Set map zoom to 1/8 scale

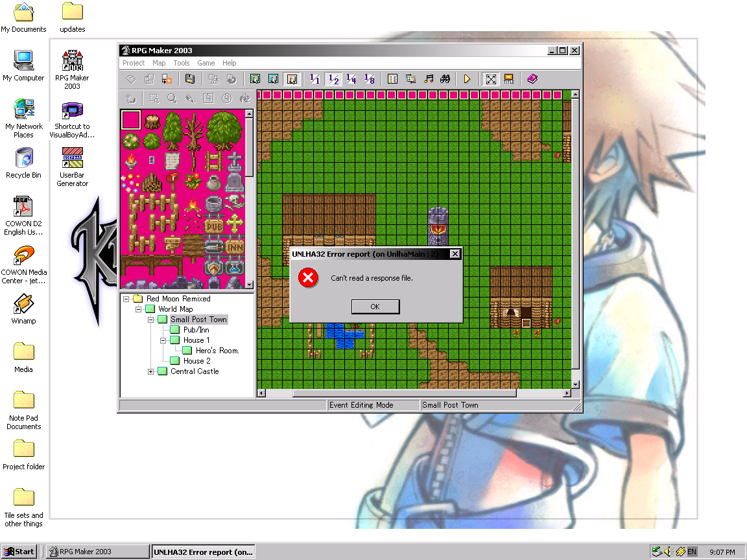point(369,79)
